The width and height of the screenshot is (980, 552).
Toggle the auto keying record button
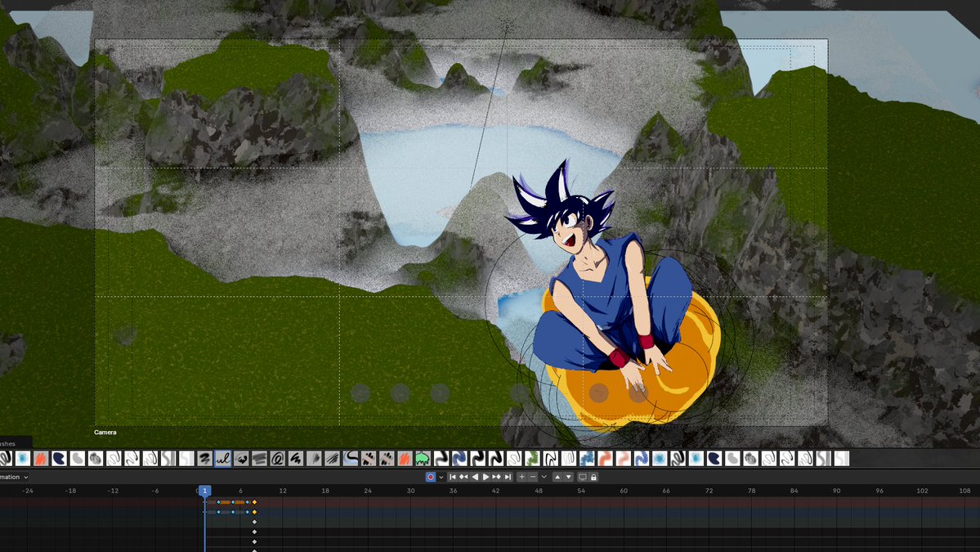(x=431, y=477)
